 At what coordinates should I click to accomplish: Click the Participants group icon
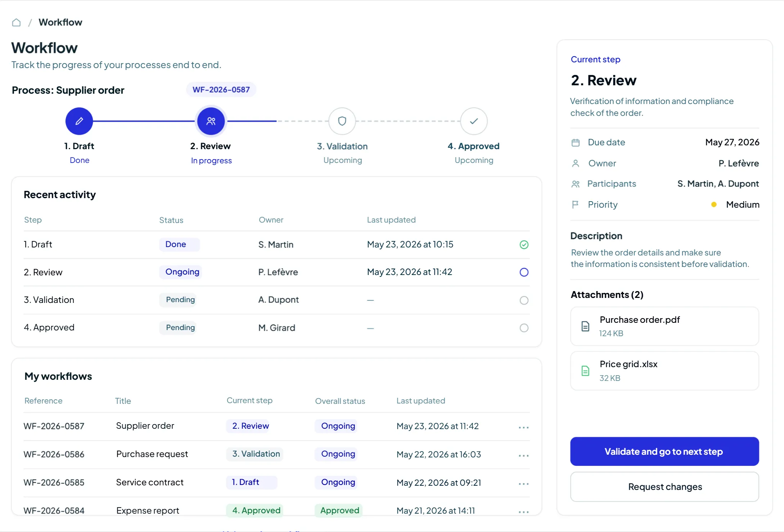click(x=575, y=184)
